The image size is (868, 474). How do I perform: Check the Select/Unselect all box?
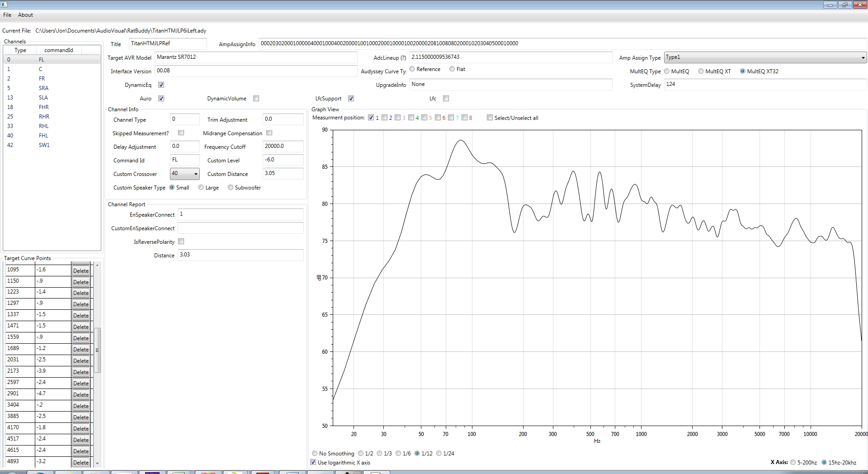(x=490, y=118)
